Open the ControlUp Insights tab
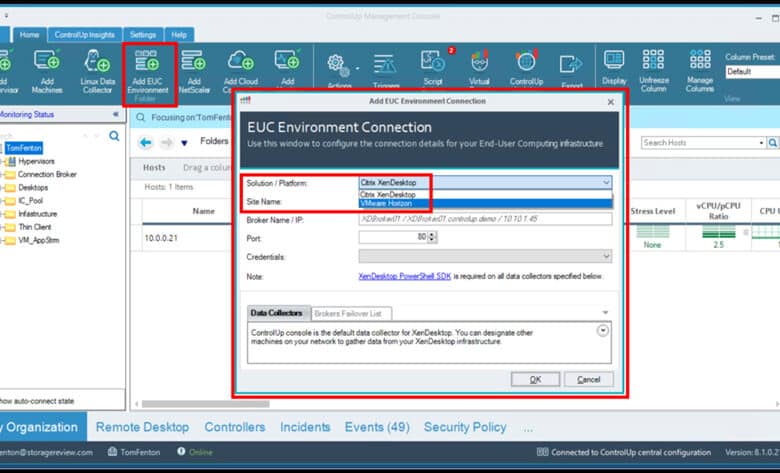This screenshot has height=473, width=780. click(x=85, y=35)
